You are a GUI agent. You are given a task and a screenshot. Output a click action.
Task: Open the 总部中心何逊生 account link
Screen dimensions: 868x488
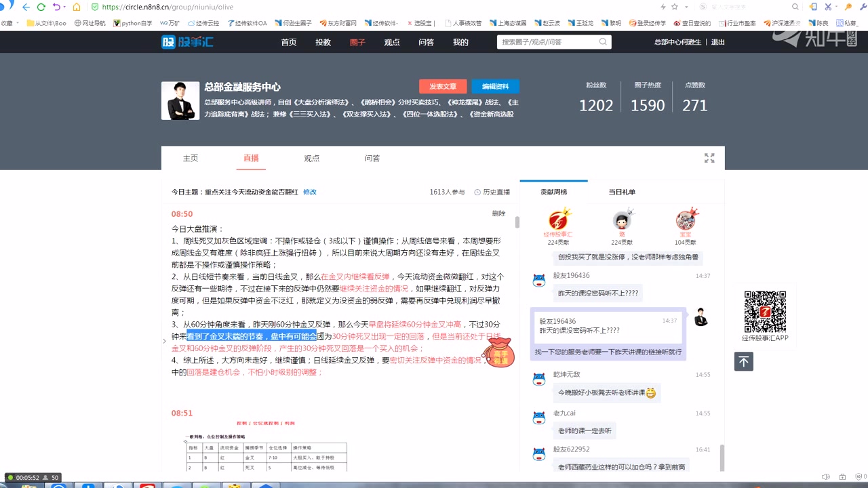677,42
